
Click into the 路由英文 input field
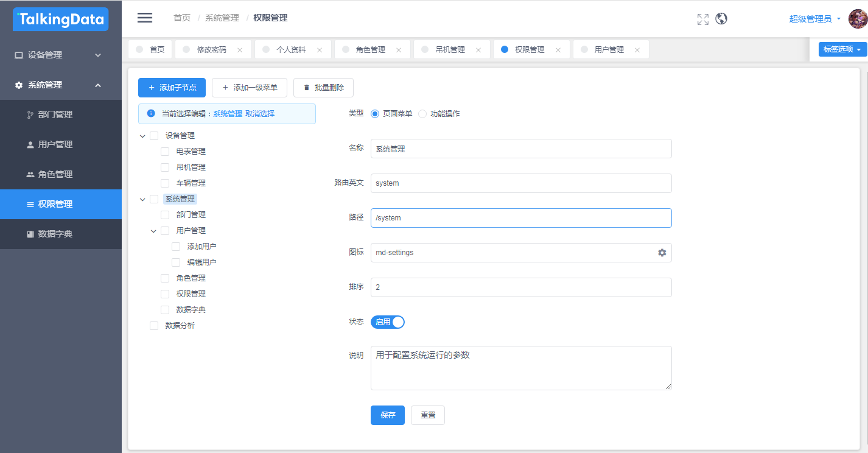[x=520, y=183]
